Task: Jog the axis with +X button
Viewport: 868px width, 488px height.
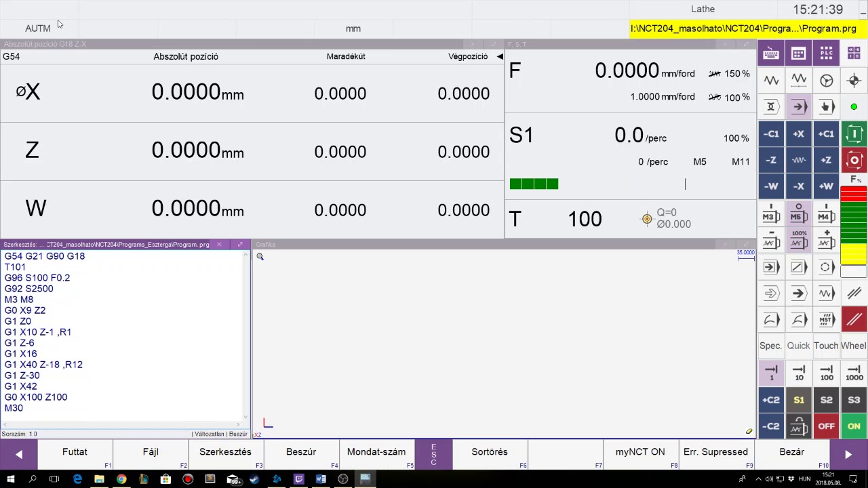Action: pos(799,134)
